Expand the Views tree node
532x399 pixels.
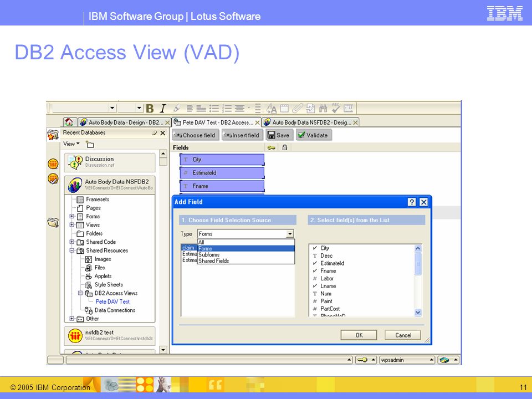[x=71, y=224]
